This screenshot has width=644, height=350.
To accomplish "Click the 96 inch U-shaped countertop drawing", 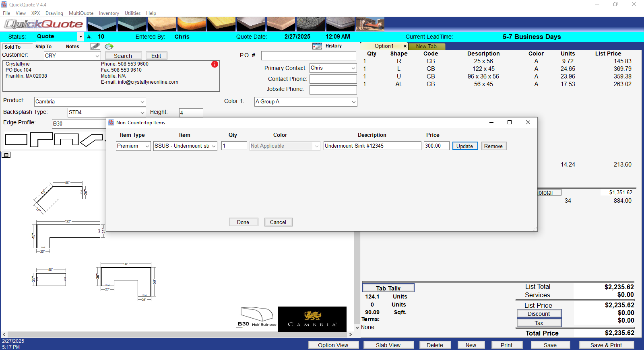I will coord(126,282).
